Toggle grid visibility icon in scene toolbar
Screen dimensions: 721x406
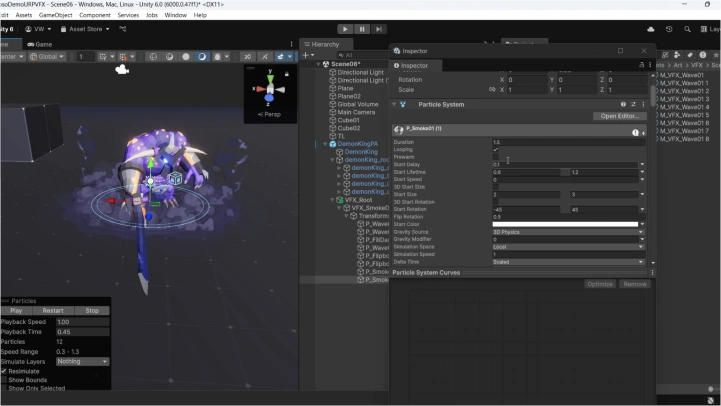pos(103,57)
